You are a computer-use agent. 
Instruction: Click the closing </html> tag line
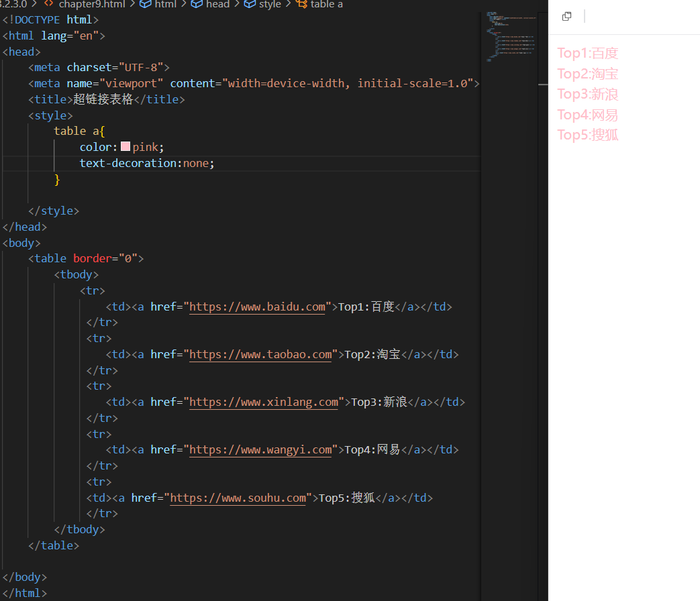point(25,593)
